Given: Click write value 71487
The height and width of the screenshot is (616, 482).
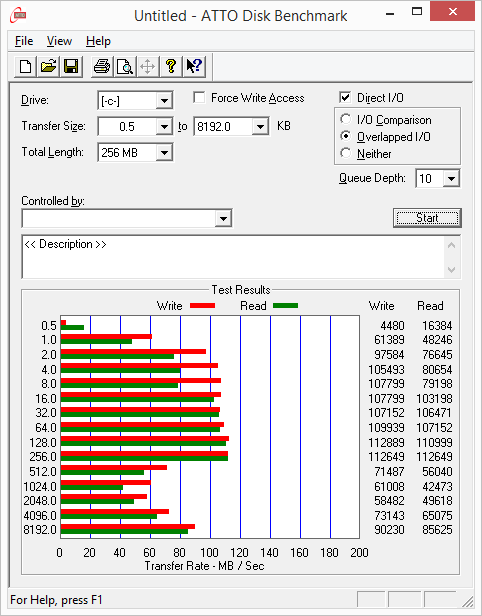Looking at the screenshot, I should pyautogui.click(x=389, y=471).
